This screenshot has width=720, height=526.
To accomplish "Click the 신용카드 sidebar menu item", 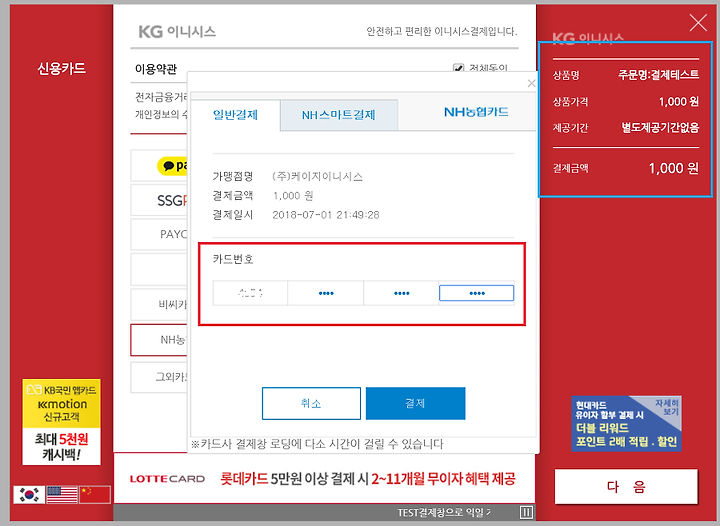I will pyautogui.click(x=62, y=68).
